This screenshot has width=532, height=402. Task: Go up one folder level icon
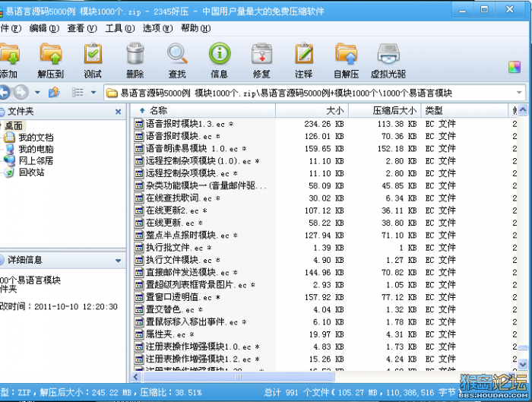coord(54,92)
